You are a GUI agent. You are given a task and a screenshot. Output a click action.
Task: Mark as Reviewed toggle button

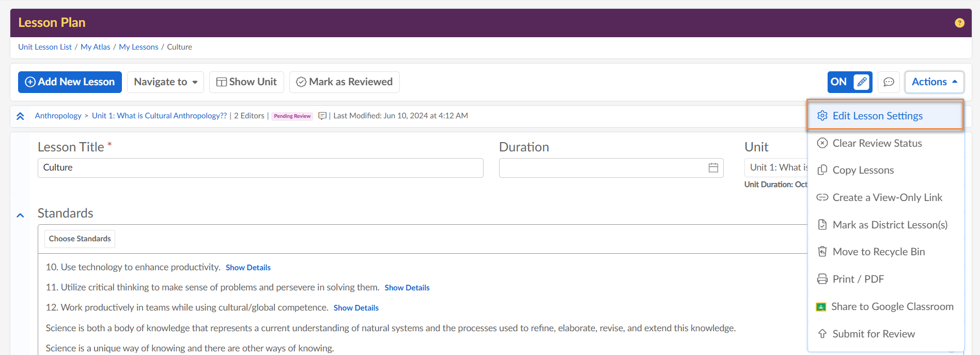coord(344,82)
